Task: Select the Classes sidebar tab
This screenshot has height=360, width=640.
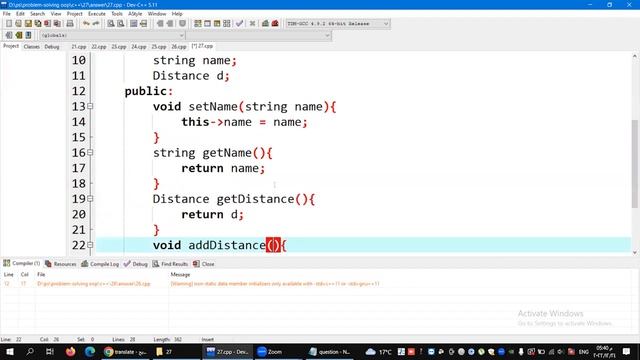Action: click(31, 47)
